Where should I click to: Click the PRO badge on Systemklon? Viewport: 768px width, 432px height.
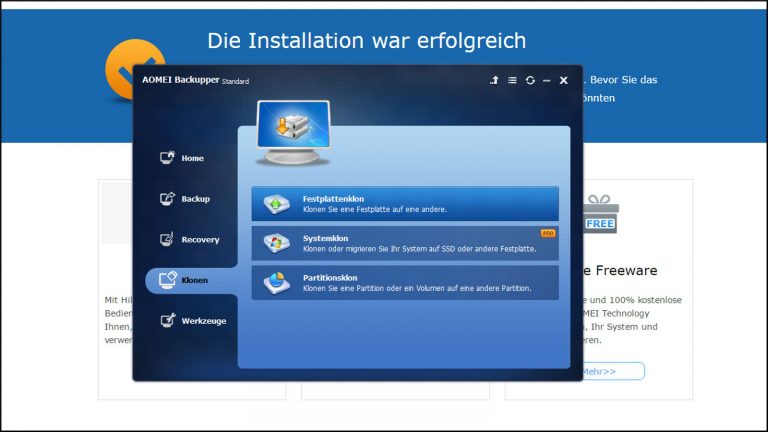click(547, 233)
